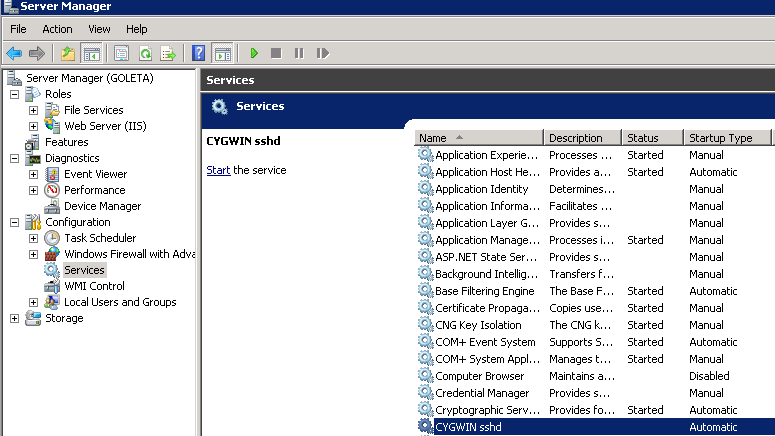Click the Roles icon in tree
The image size is (775, 436).
pos(33,94)
